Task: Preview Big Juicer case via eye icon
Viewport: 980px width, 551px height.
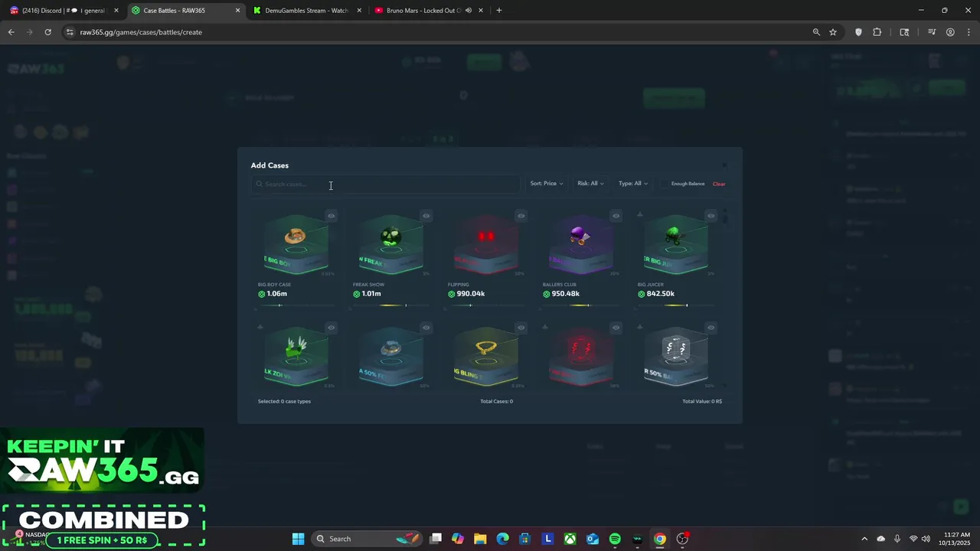Action: pos(711,216)
